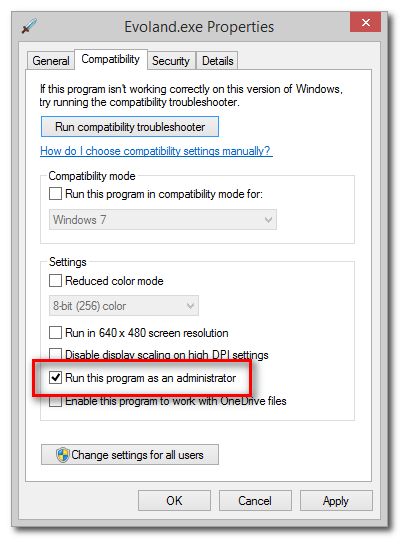Switch to the General tab
Screen dimensions: 400x539
coord(51,61)
